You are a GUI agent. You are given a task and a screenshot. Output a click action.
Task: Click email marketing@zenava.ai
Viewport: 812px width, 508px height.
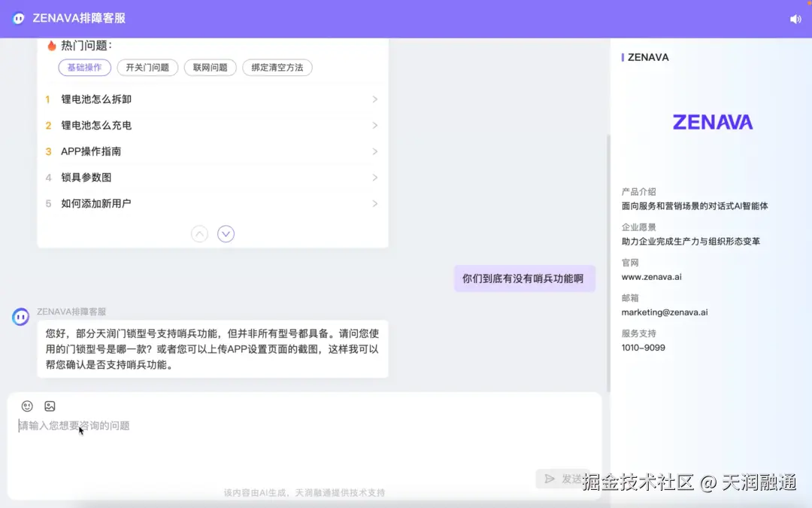pyautogui.click(x=665, y=312)
